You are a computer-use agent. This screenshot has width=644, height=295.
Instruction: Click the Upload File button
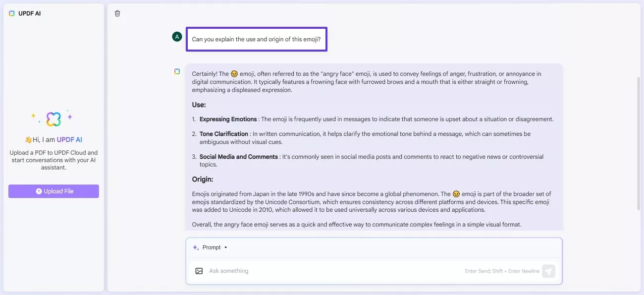coord(54,191)
